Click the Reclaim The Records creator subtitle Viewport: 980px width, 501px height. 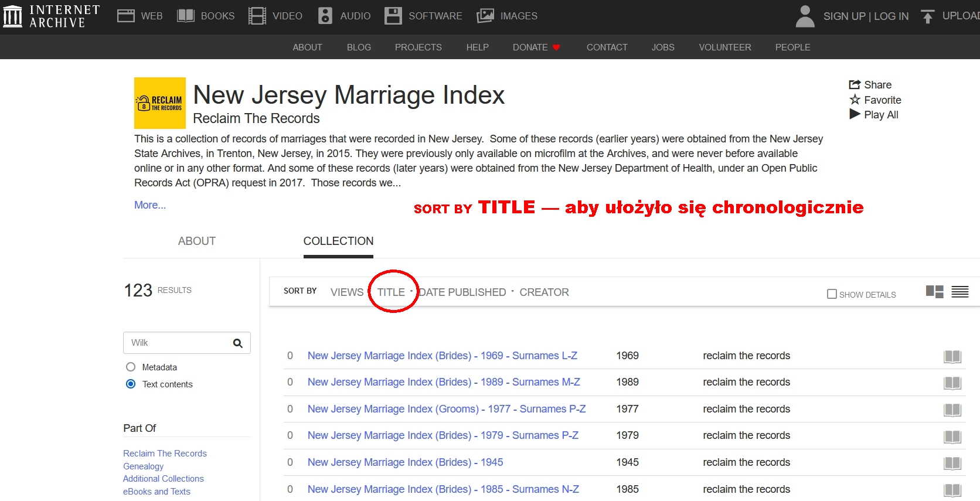[256, 118]
